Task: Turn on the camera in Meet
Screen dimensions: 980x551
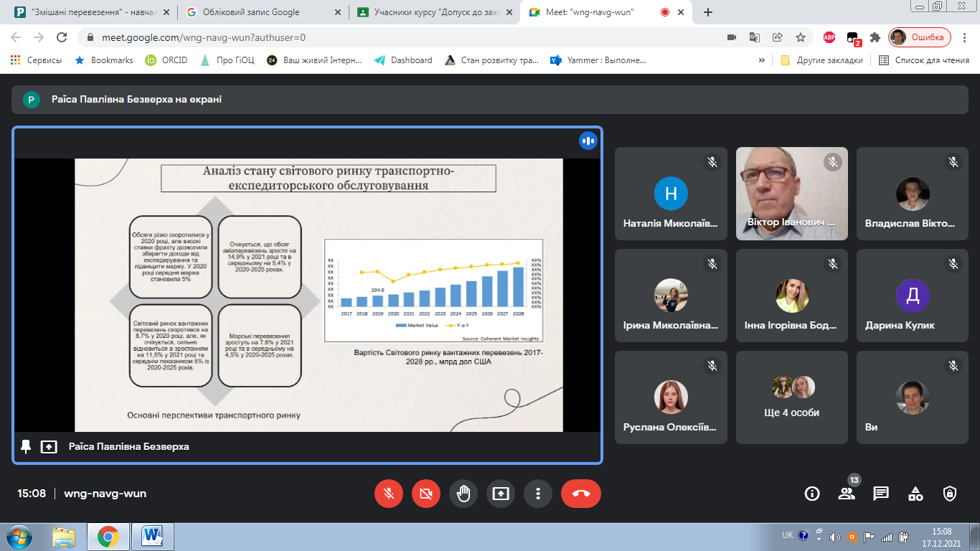Action: (x=426, y=494)
